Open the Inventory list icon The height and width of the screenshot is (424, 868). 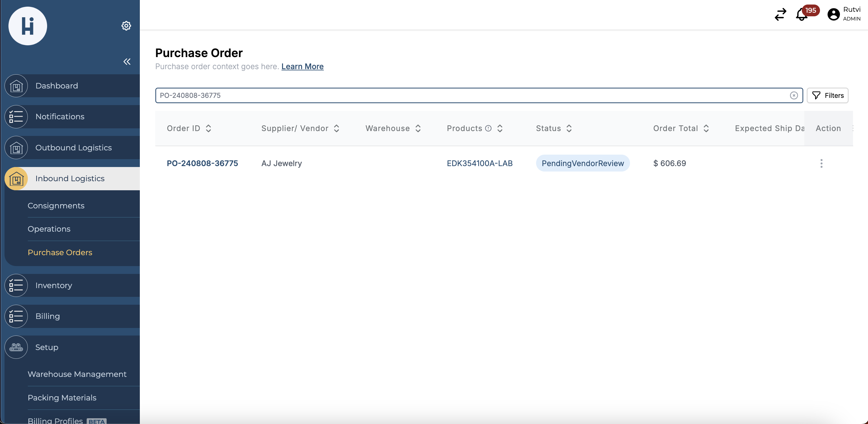coord(16,285)
